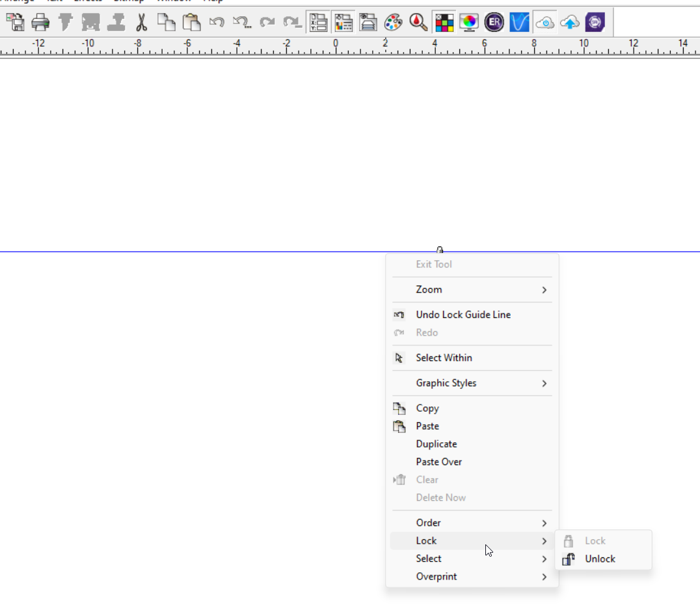This screenshot has width=700, height=612.
Task: Click the cloud upload arrow icon
Action: pos(570,22)
